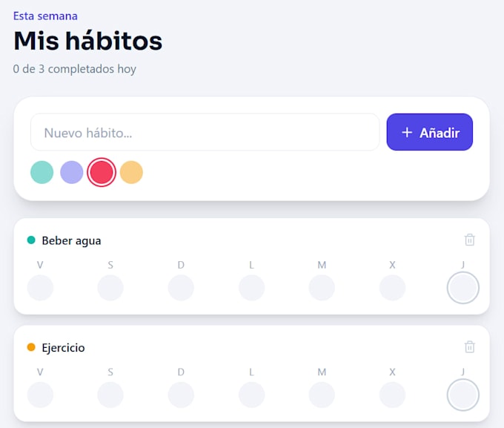Focus the Nuevo hábito text field
This screenshot has width=504, height=428.
(205, 132)
